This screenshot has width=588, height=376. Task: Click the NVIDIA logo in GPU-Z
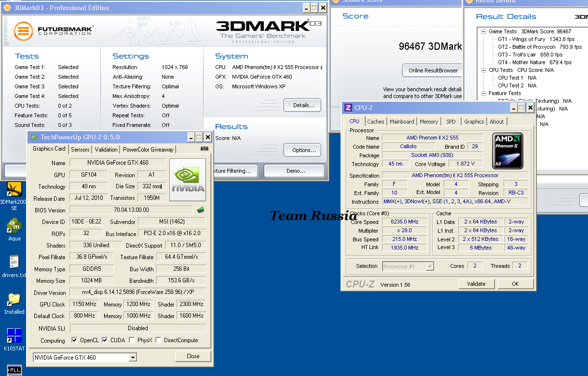[188, 180]
